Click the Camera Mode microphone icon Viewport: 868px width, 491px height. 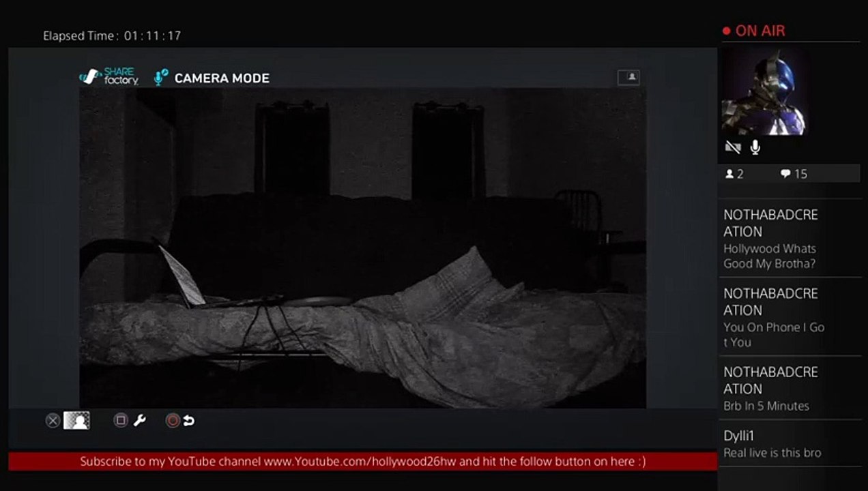click(161, 78)
